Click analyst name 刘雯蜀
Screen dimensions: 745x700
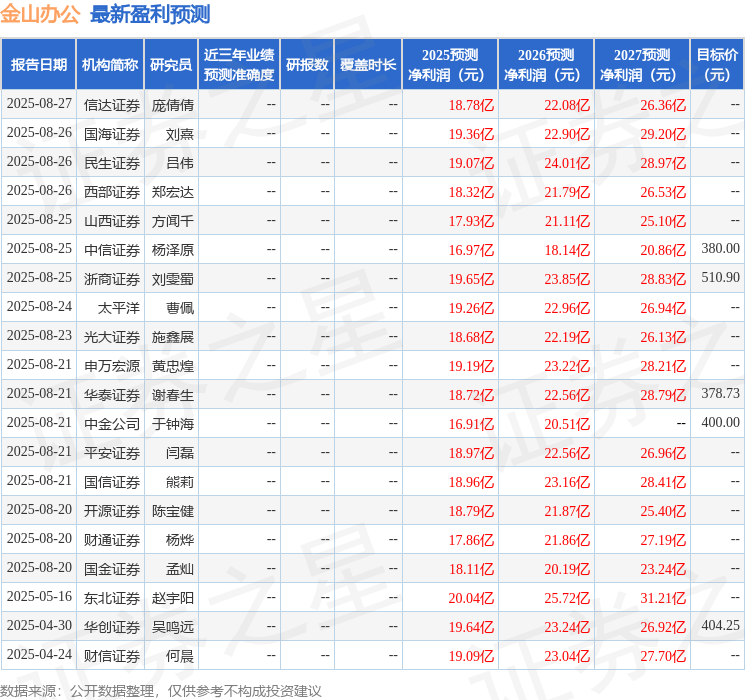click(173, 279)
